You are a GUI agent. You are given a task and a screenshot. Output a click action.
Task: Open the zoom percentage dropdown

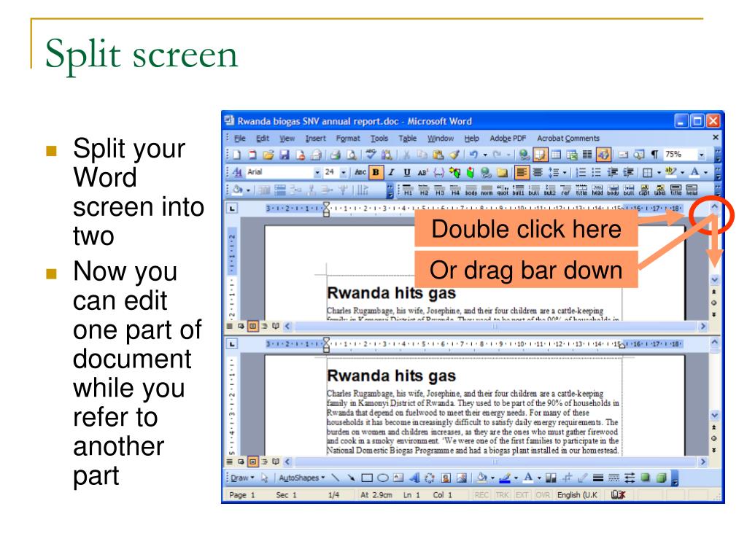pyautogui.click(x=701, y=155)
